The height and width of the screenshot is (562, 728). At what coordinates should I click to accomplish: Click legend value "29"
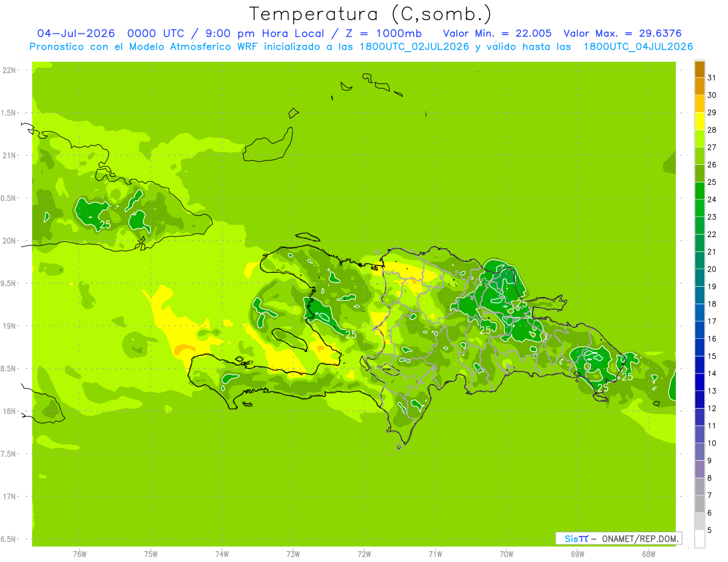[x=712, y=112]
